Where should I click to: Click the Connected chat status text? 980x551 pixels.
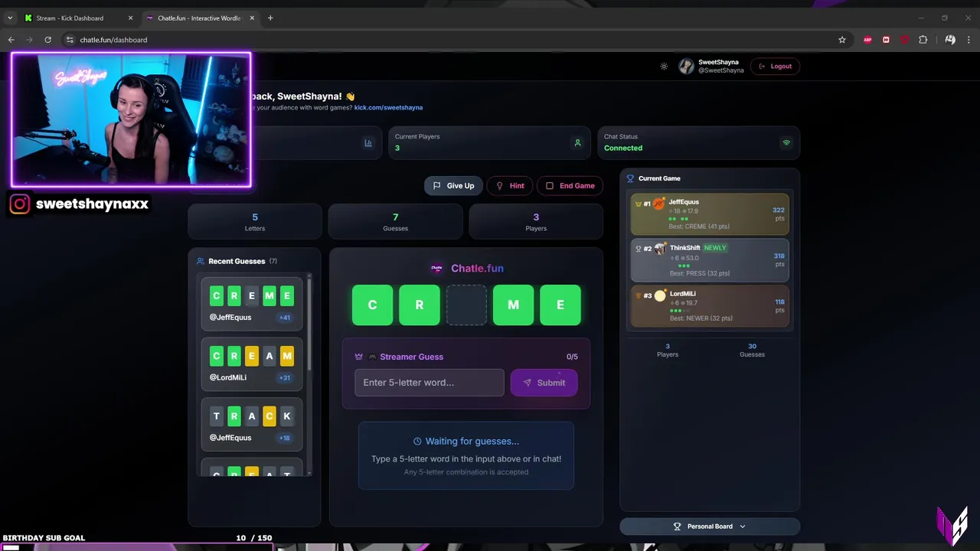point(623,148)
